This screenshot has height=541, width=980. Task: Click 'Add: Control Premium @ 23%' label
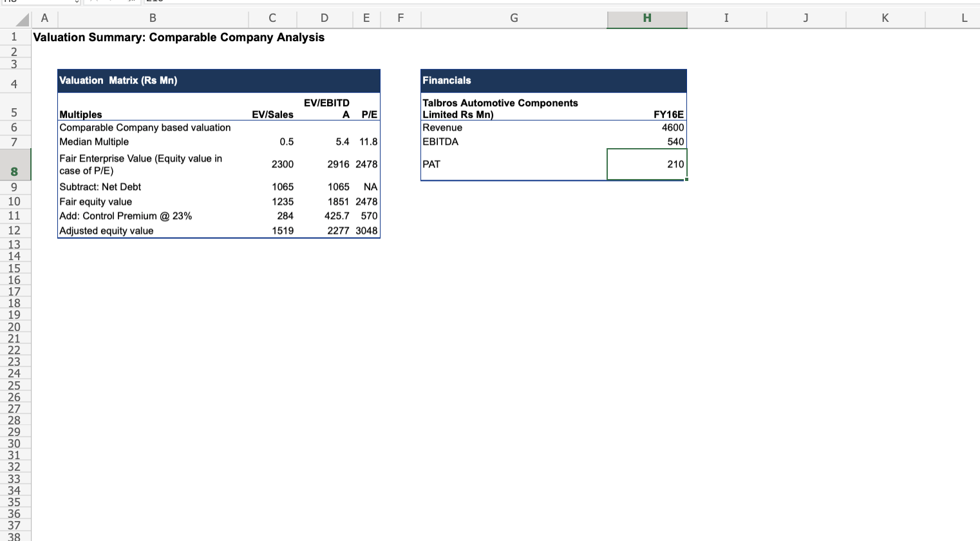pyautogui.click(x=153, y=216)
